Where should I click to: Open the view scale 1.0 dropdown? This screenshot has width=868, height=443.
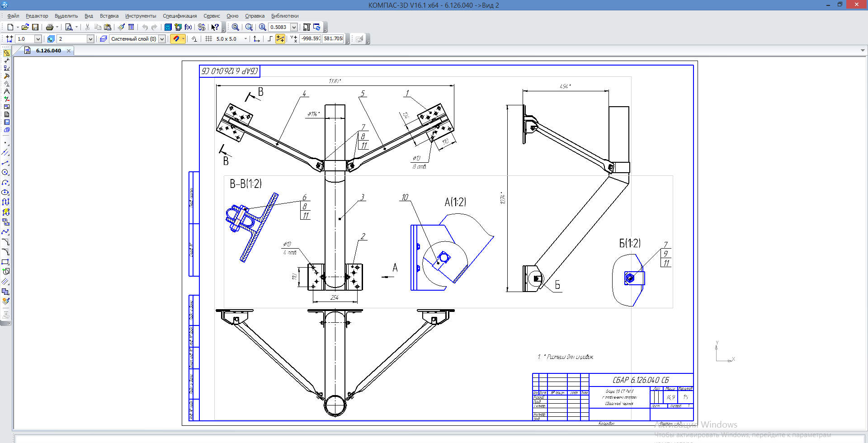(x=38, y=39)
